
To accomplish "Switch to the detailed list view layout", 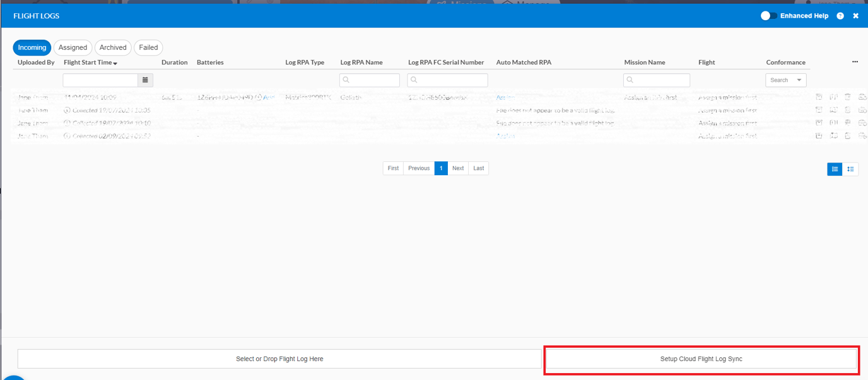I will pos(850,169).
